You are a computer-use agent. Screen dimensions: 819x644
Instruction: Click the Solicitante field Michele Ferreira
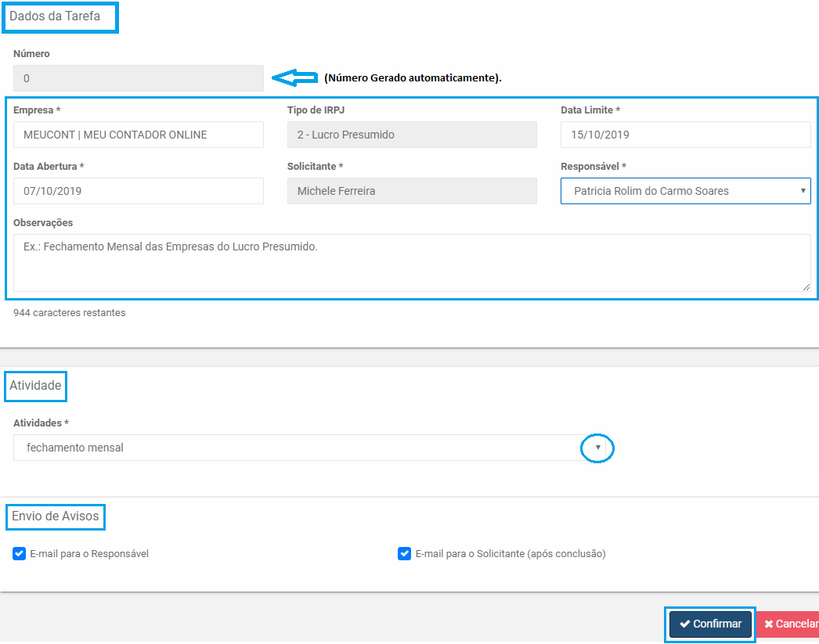click(412, 191)
